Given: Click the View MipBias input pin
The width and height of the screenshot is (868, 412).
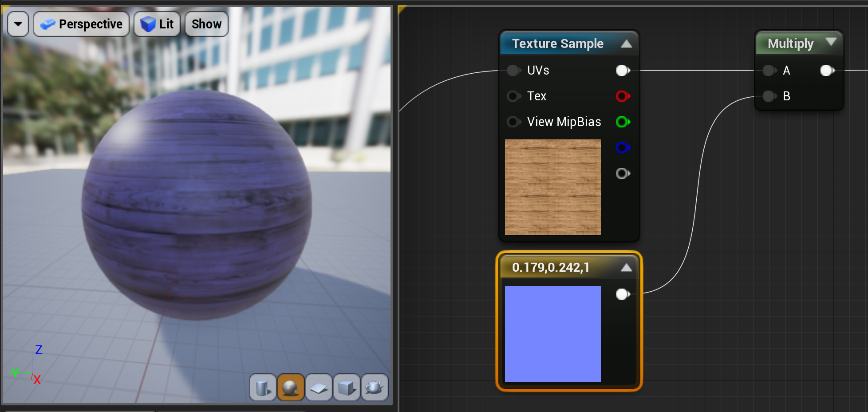Looking at the screenshot, I should pyautogui.click(x=514, y=122).
